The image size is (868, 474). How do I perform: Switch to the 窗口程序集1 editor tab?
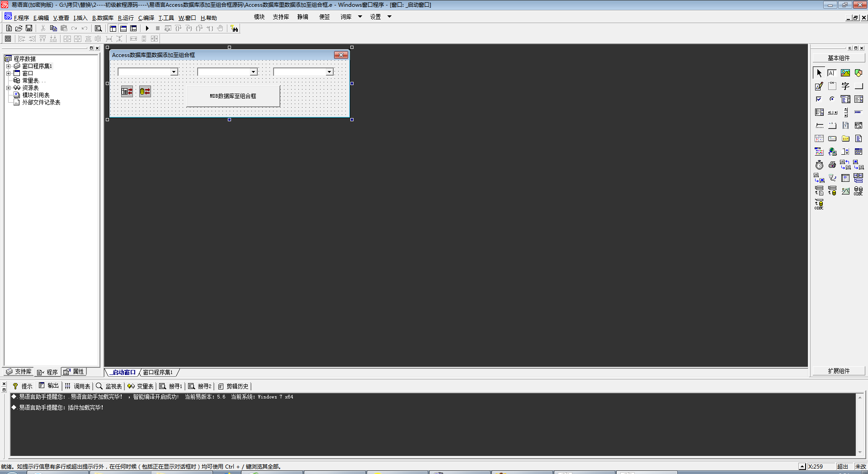tap(158, 372)
